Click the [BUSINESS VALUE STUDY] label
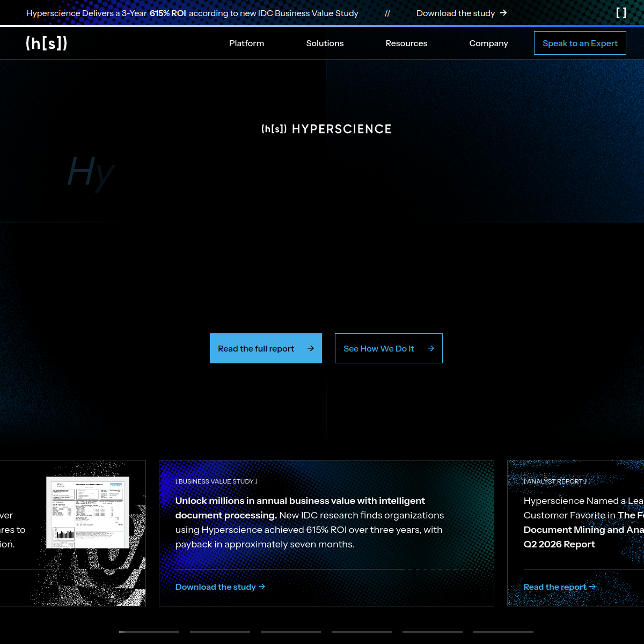 [x=216, y=481]
